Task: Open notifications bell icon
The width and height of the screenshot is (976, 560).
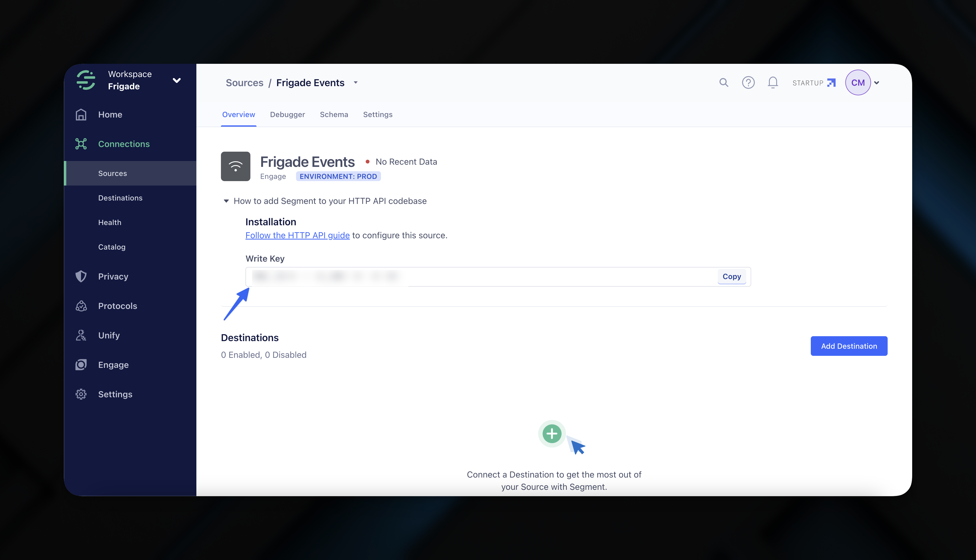Action: click(x=773, y=82)
